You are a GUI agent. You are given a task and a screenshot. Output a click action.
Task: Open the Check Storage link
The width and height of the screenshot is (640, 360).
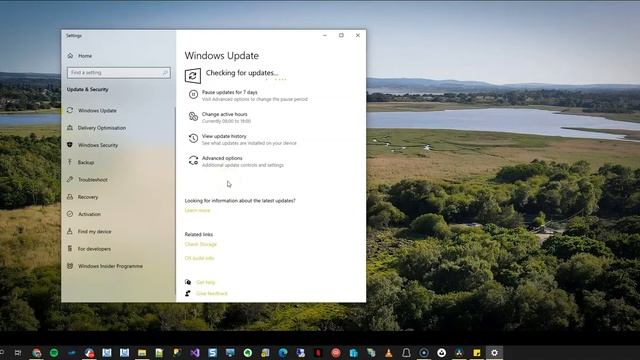coord(201,244)
